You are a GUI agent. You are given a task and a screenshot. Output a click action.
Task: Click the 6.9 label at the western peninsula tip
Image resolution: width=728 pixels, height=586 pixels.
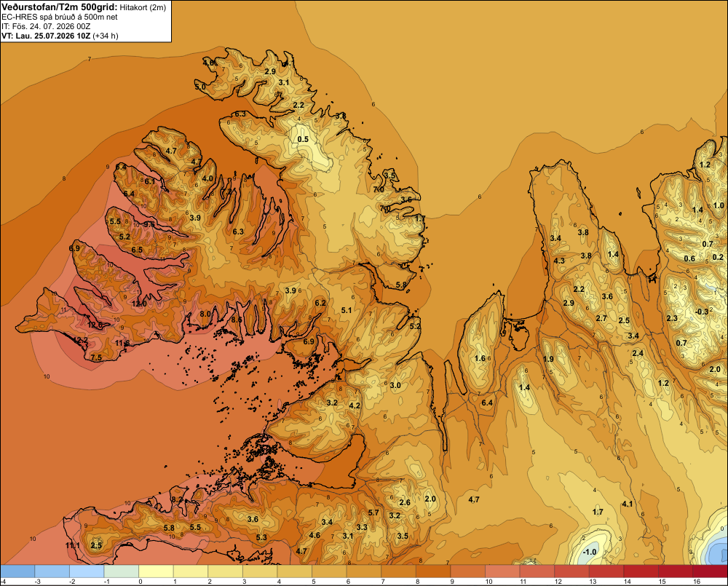pos(74,248)
